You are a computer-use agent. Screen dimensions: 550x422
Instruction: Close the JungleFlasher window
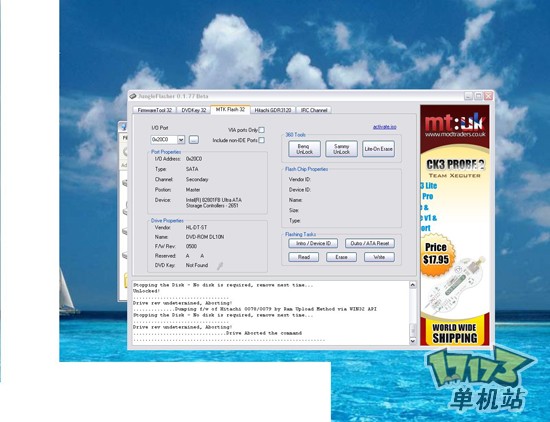pos(488,96)
